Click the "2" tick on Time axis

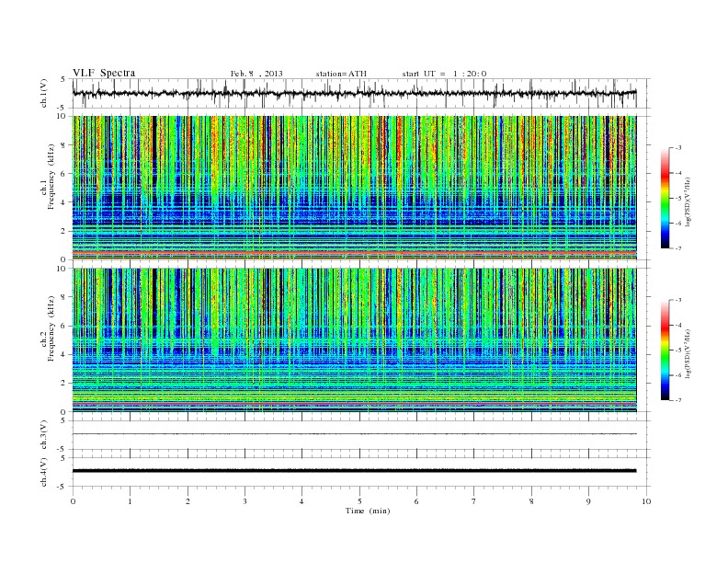188,501
